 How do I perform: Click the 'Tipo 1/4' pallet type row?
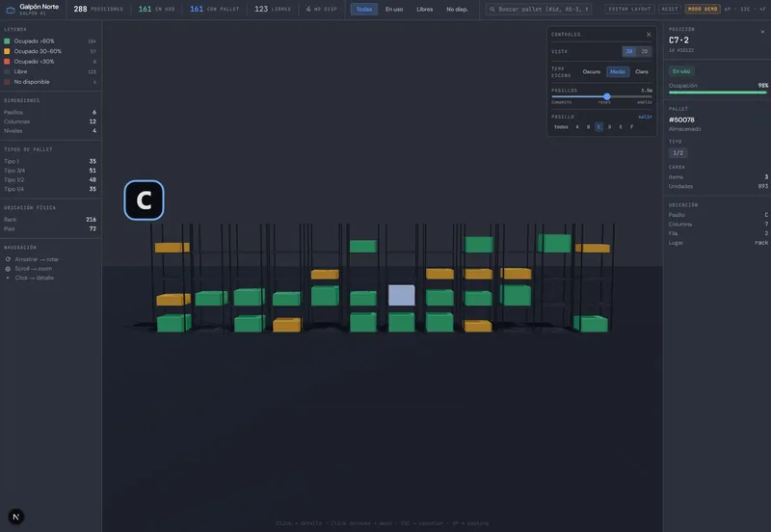click(50, 189)
